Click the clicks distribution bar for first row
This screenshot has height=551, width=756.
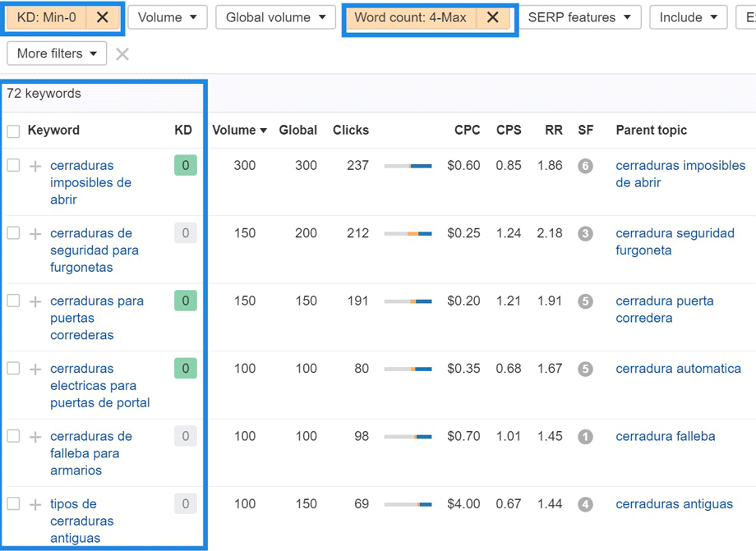coord(408,166)
